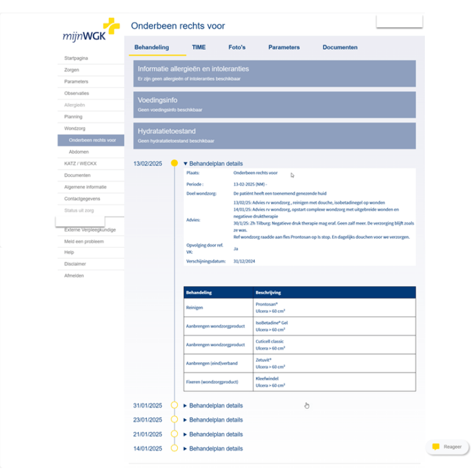Click the Beschrijving table column header
Viewport: 476px width, 476px height.
pyautogui.click(x=334, y=292)
